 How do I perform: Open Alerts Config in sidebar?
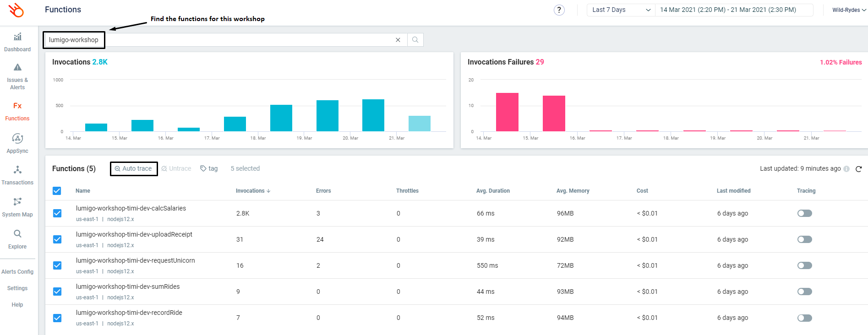(17, 272)
